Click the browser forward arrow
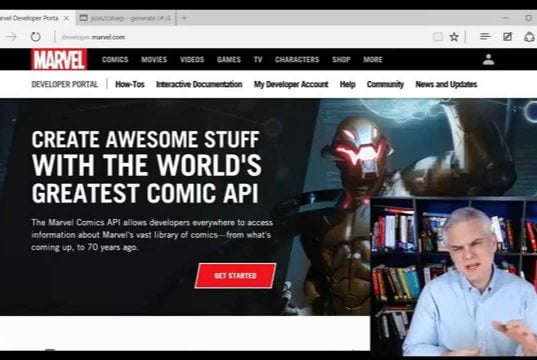Screen dimensions: 537x360 (11, 37)
